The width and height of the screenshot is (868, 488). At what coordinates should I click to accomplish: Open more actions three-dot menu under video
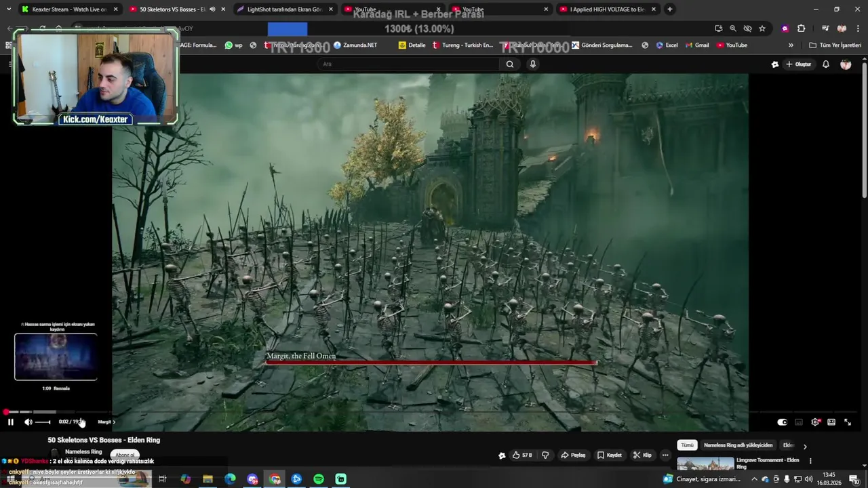[665, 455]
